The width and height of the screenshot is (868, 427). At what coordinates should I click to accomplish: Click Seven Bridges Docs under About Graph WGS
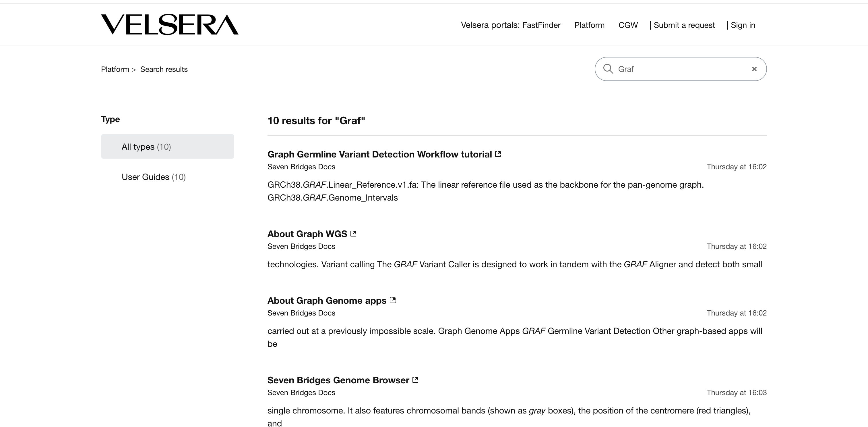pyautogui.click(x=301, y=246)
